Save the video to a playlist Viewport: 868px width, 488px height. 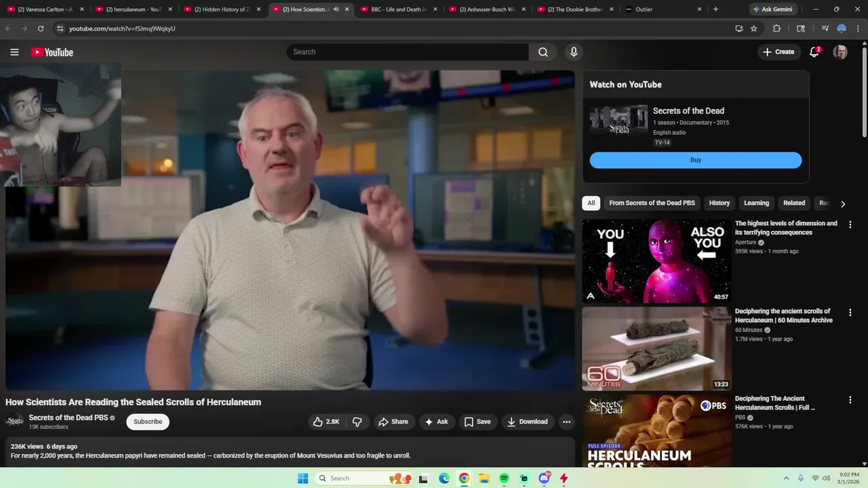477,422
